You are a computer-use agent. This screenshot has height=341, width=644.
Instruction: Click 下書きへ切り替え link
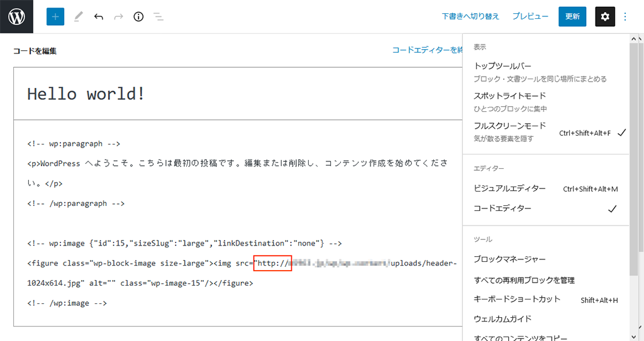coord(470,16)
